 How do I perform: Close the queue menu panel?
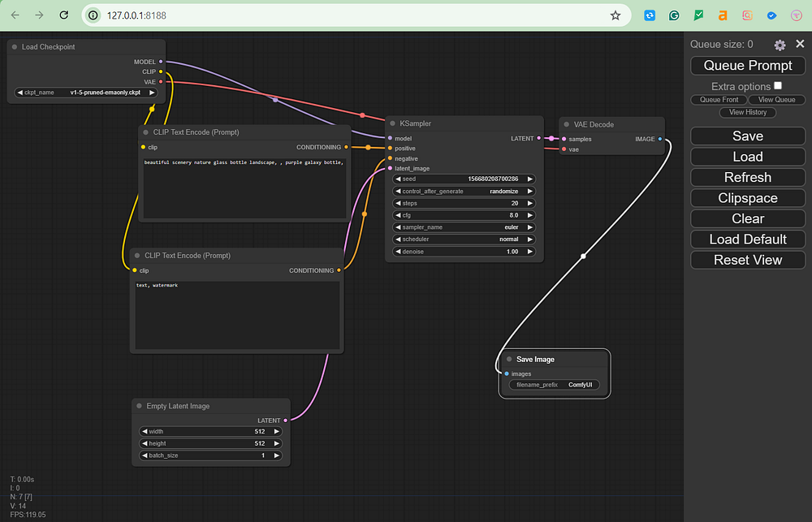pyautogui.click(x=800, y=45)
